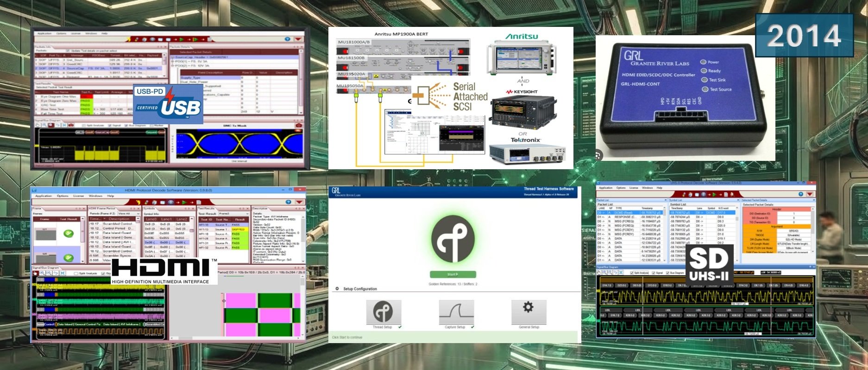Toggle Split Analysis checkbox in HDMI Signal/Bus Diagram

(x=76, y=274)
